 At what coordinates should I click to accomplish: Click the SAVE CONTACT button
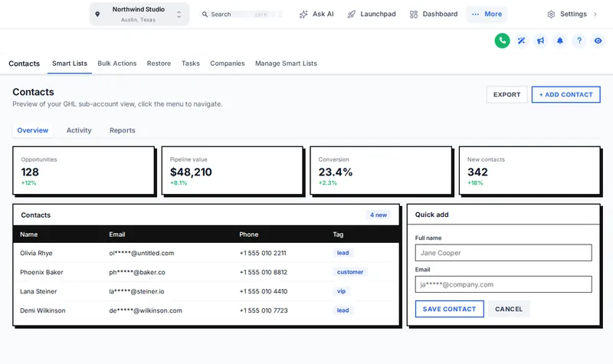tap(449, 309)
